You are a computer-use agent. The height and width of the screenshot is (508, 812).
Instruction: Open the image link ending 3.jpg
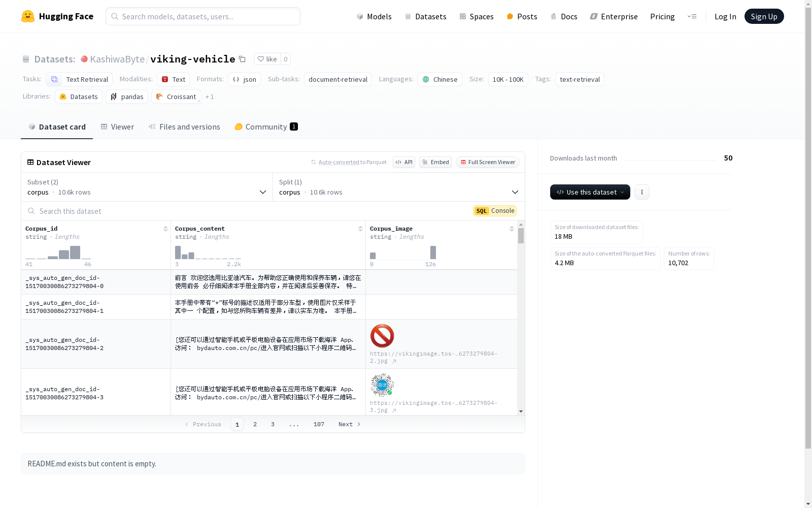point(433,406)
